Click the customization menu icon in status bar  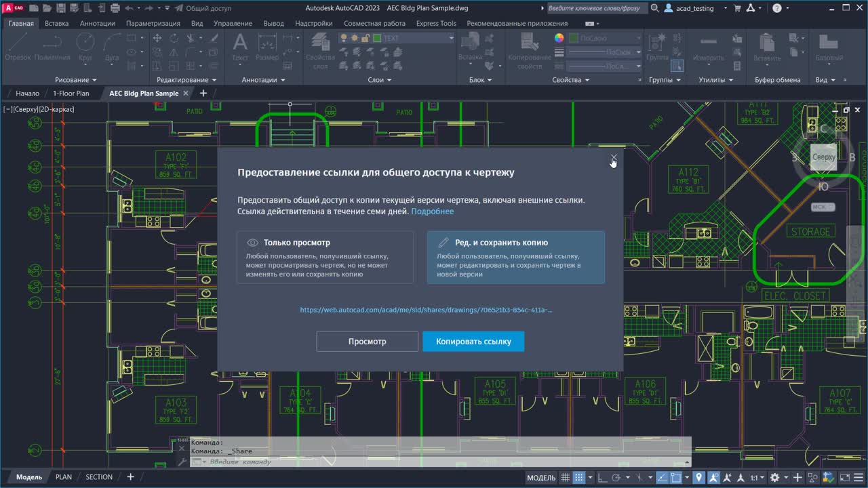[859, 478]
